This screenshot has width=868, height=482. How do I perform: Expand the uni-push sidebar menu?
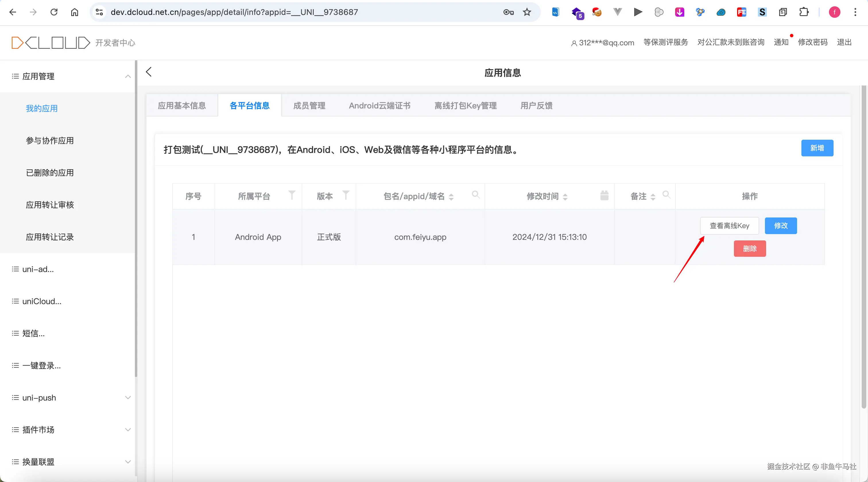128,397
